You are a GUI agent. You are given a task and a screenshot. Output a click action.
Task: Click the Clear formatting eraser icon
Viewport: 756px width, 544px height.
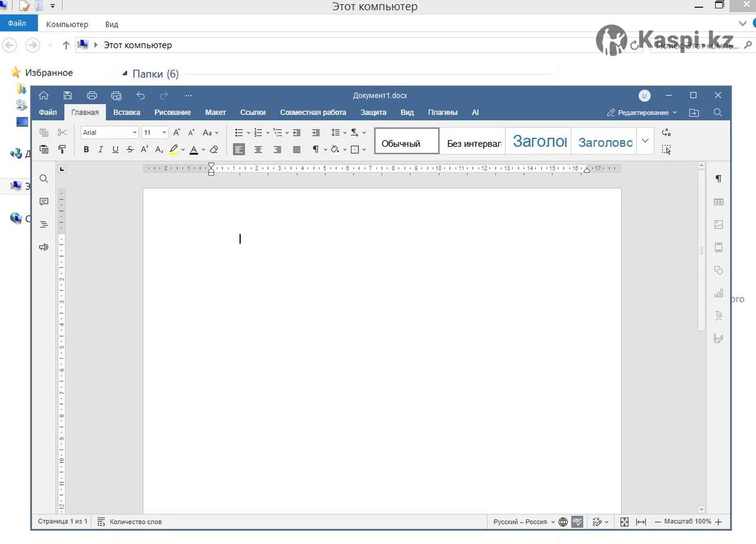214,149
